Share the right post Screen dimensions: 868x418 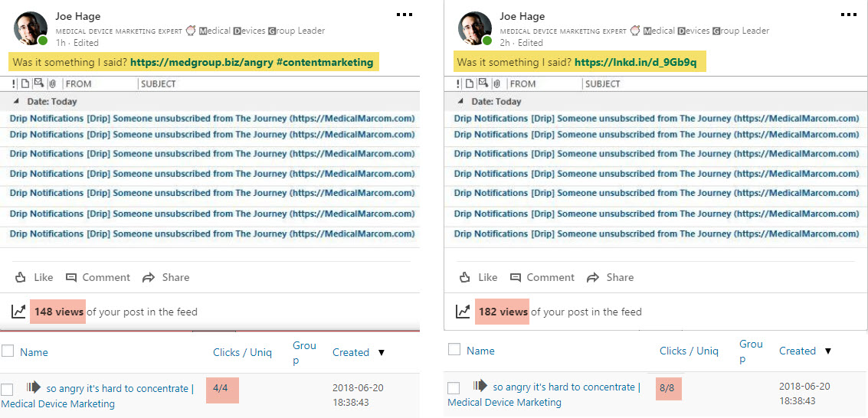tap(610, 278)
